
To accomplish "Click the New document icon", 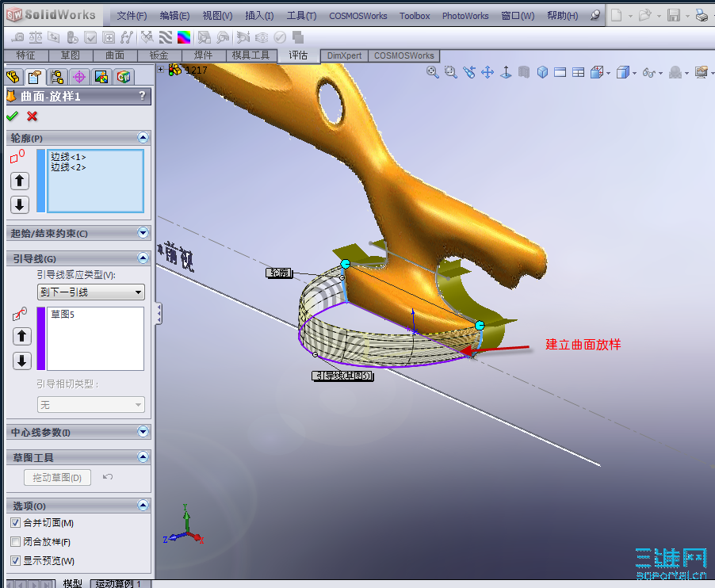I will [617, 16].
